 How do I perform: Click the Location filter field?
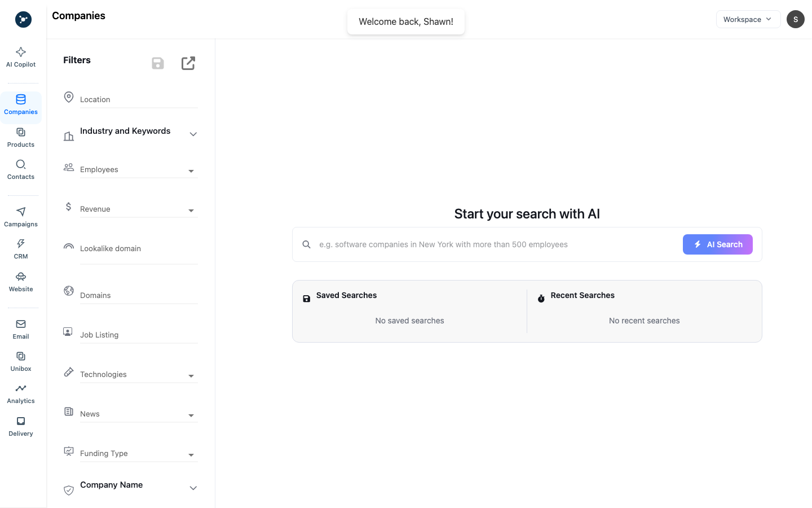point(139,99)
